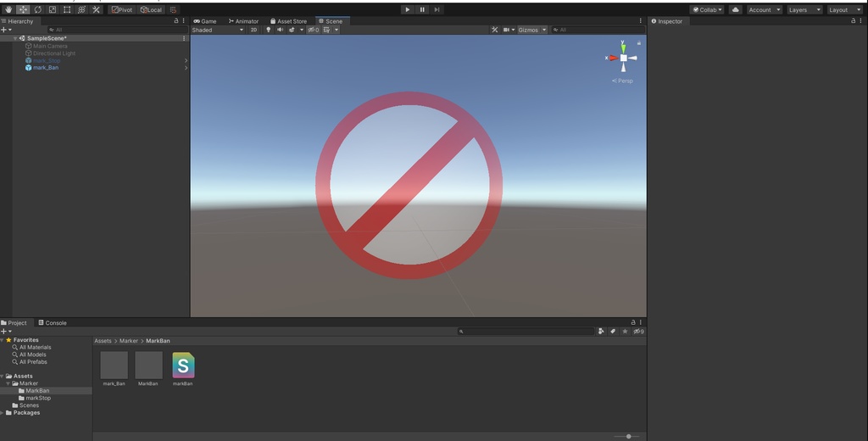Toggle hidden objects visibility in scene toolbar
The image size is (868, 441).
(x=314, y=30)
